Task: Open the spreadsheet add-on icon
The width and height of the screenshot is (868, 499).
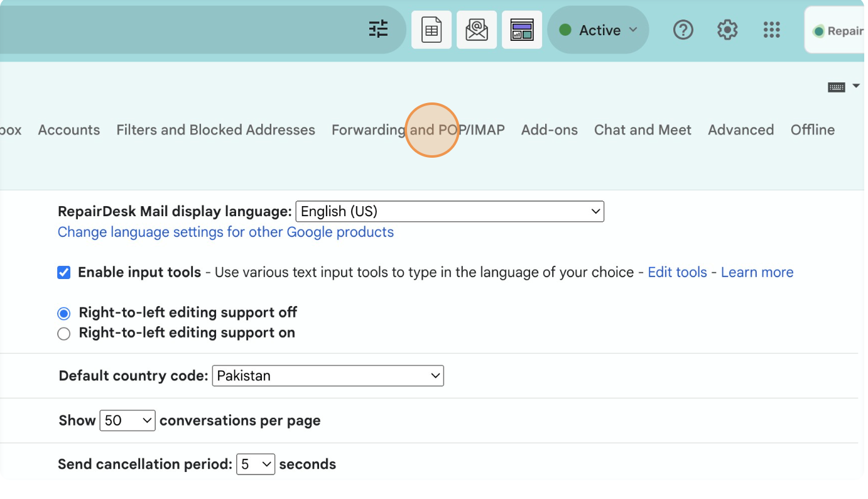Action: pos(431,30)
